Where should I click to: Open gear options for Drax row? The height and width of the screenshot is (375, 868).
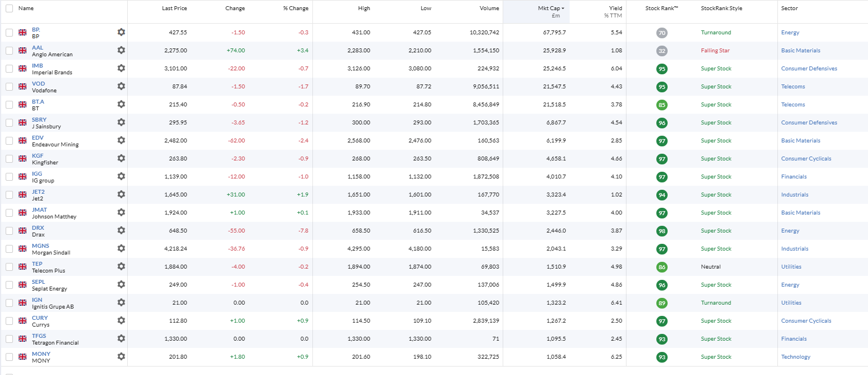click(x=121, y=230)
